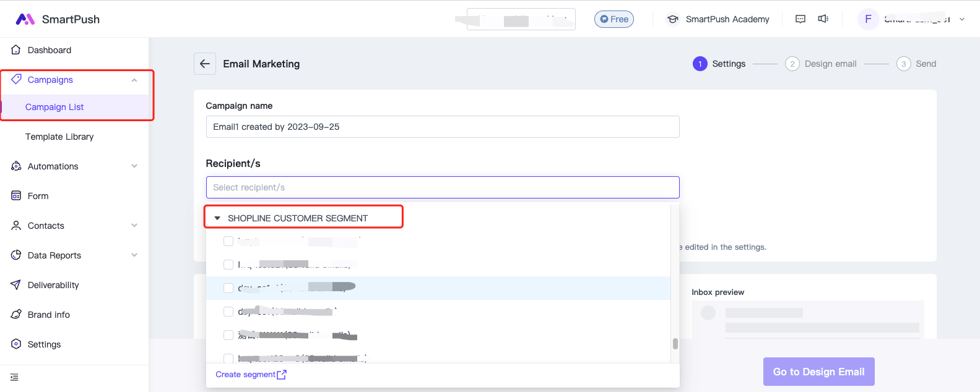Select step 3 Send
The height and width of the screenshot is (392, 980).
click(x=916, y=64)
